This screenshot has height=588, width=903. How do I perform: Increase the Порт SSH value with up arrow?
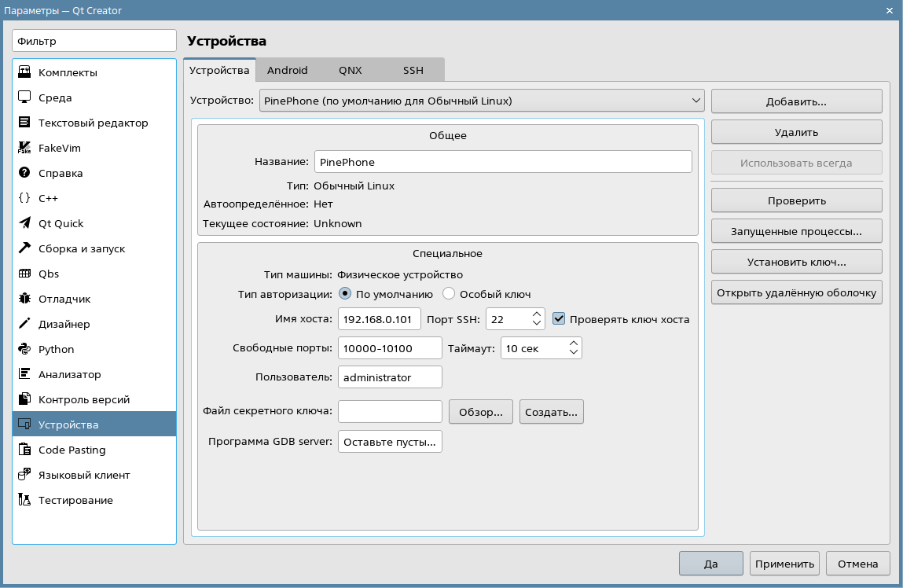click(537, 314)
